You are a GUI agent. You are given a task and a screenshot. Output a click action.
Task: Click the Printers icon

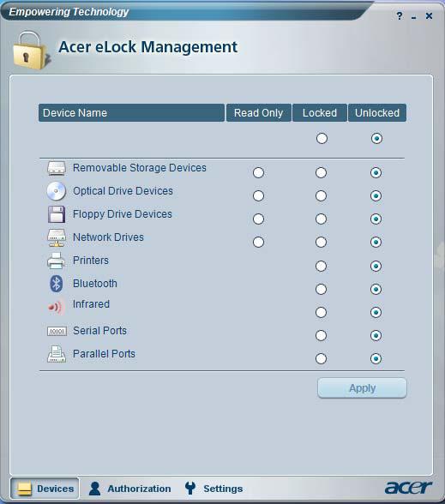[57, 261]
